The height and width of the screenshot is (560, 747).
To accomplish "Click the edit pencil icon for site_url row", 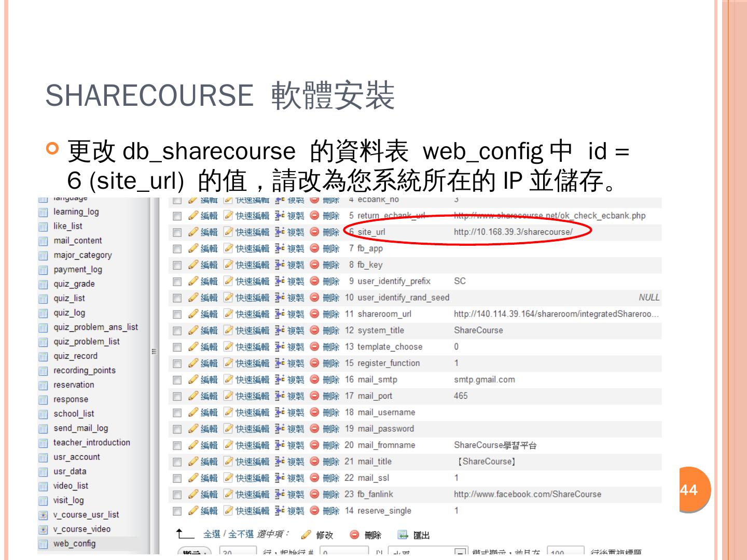I will tap(193, 232).
